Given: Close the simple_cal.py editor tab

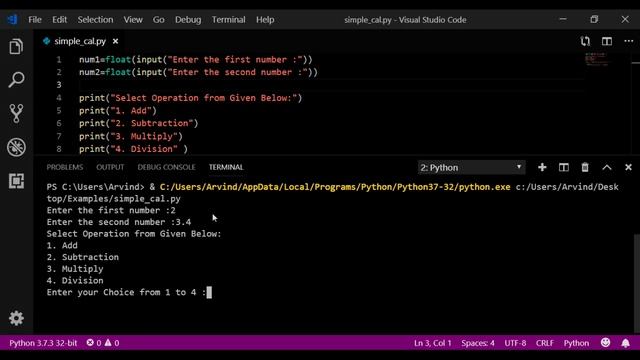Looking at the screenshot, I should [116, 41].
